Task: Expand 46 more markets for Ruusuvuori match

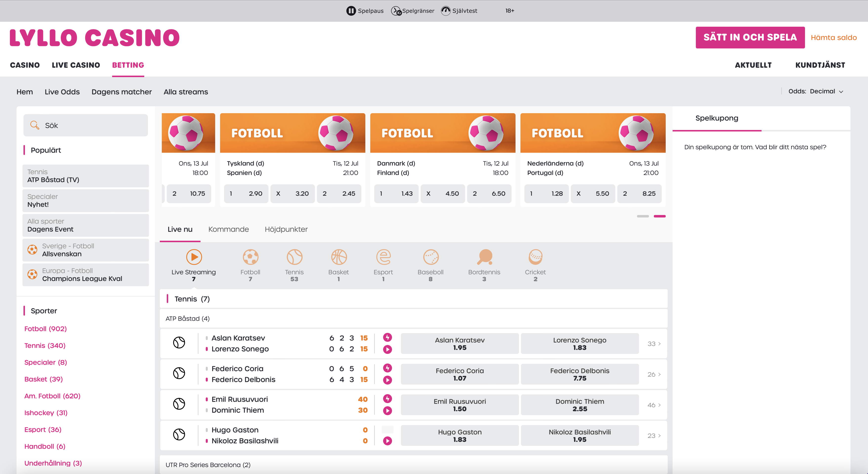Action: tap(654, 405)
